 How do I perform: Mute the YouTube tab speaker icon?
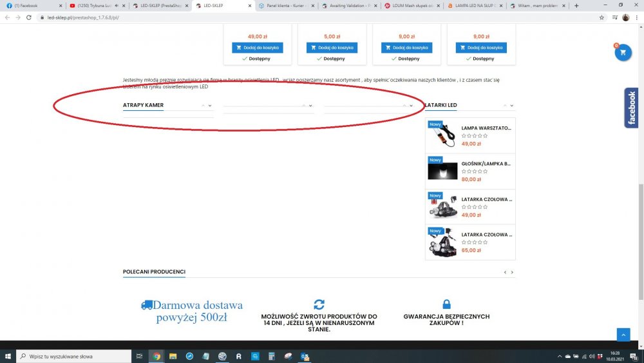click(x=117, y=6)
